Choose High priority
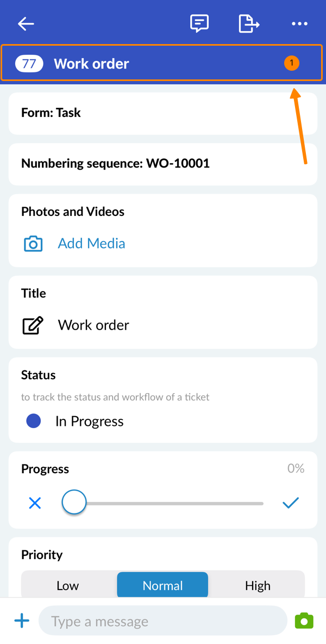The image size is (326, 644). pos(258,585)
